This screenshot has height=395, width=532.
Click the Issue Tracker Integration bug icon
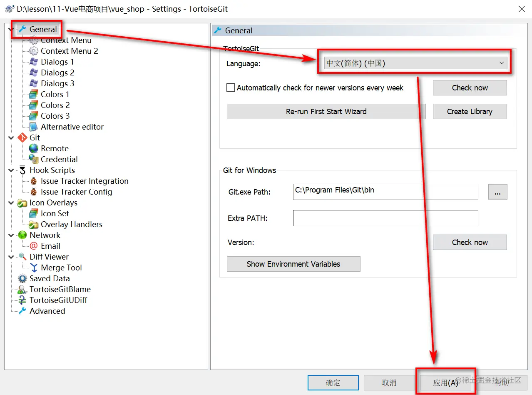[34, 181]
